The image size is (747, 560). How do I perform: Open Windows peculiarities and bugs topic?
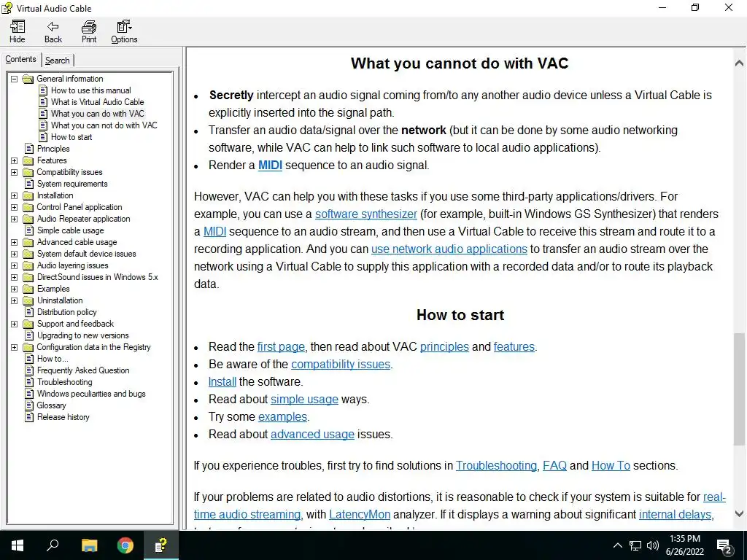(91, 394)
